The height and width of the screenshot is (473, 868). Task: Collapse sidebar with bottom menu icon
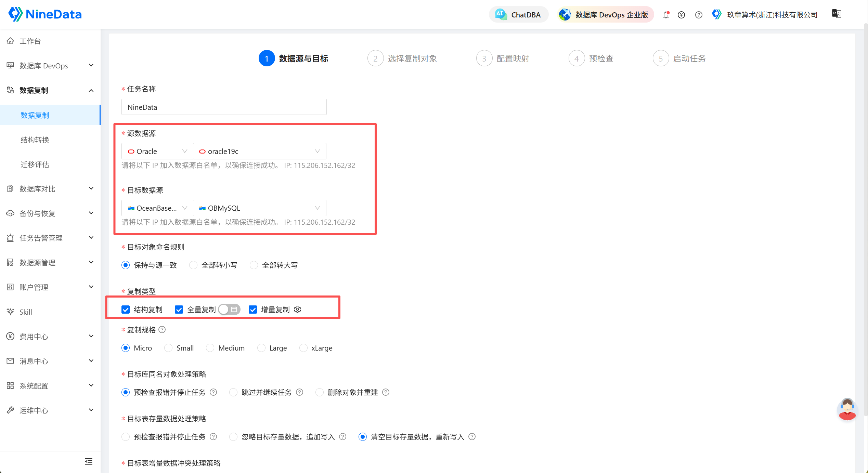pos(89,461)
